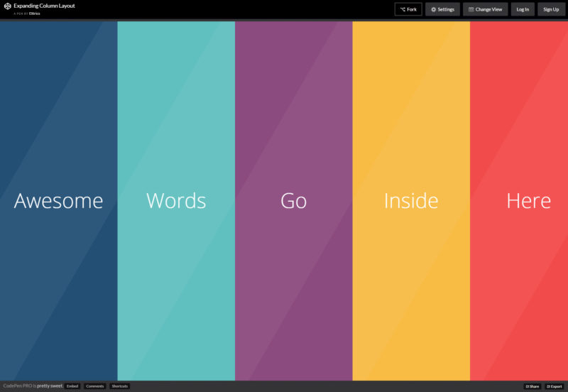Expand the yellow Inside column

(411, 201)
